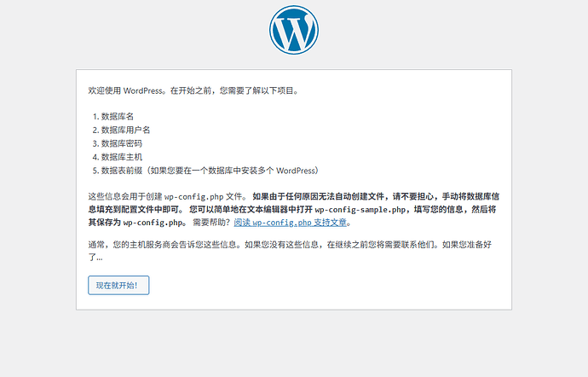
Task: Click the WordPress logo at top
Action: [x=294, y=30]
